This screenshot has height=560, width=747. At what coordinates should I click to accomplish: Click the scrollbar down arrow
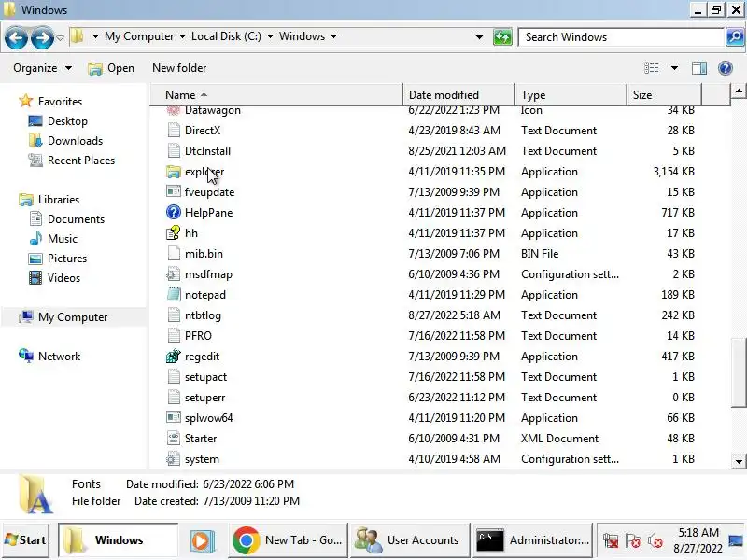pos(739,461)
